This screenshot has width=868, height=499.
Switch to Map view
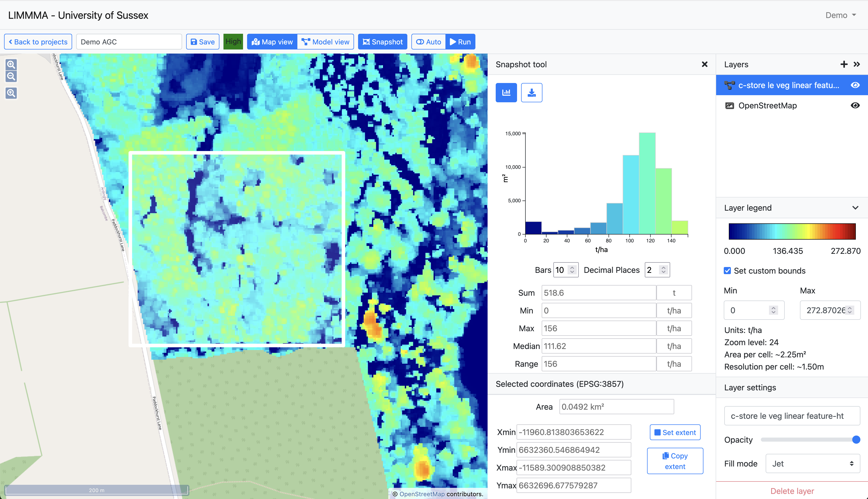(x=272, y=42)
